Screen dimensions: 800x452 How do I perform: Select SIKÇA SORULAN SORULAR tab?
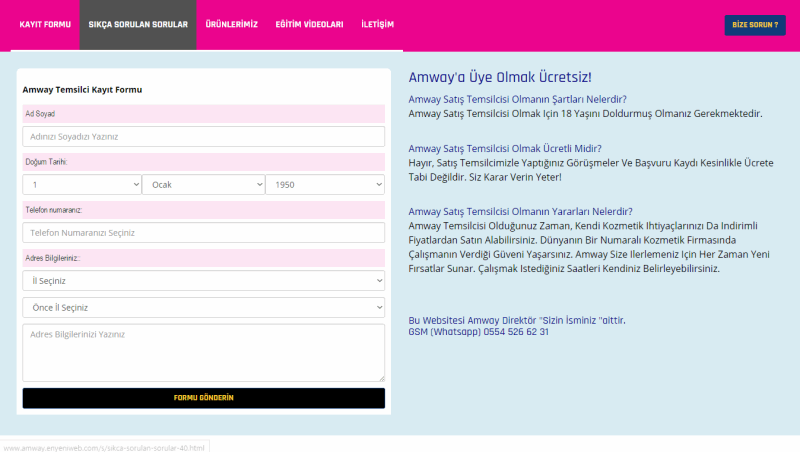click(x=138, y=24)
